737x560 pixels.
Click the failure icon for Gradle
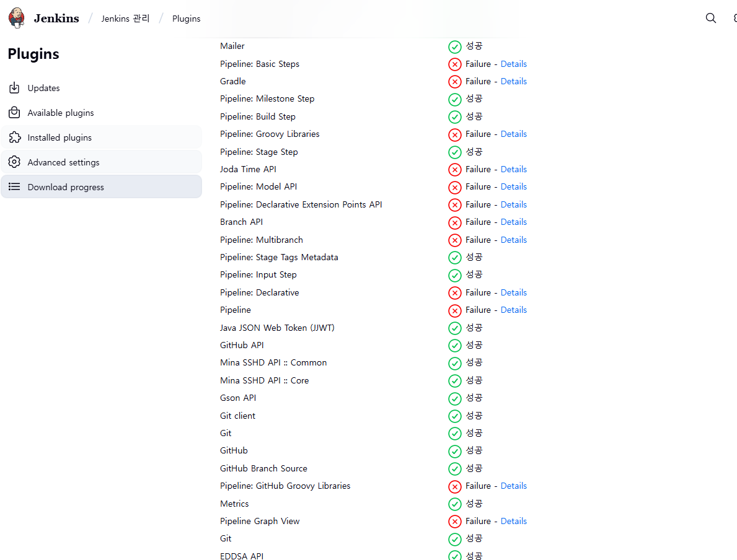click(x=454, y=82)
